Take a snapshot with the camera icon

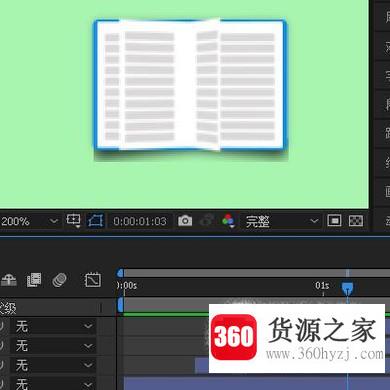point(185,221)
